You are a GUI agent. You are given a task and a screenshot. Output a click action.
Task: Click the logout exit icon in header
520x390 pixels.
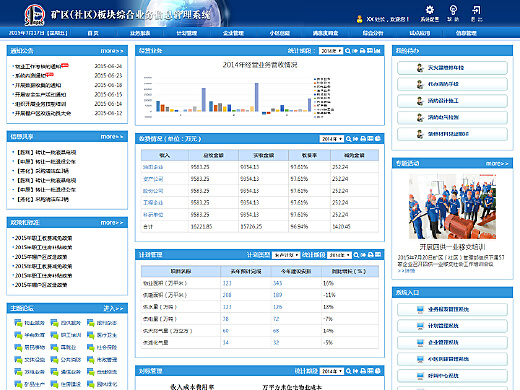tap(477, 10)
